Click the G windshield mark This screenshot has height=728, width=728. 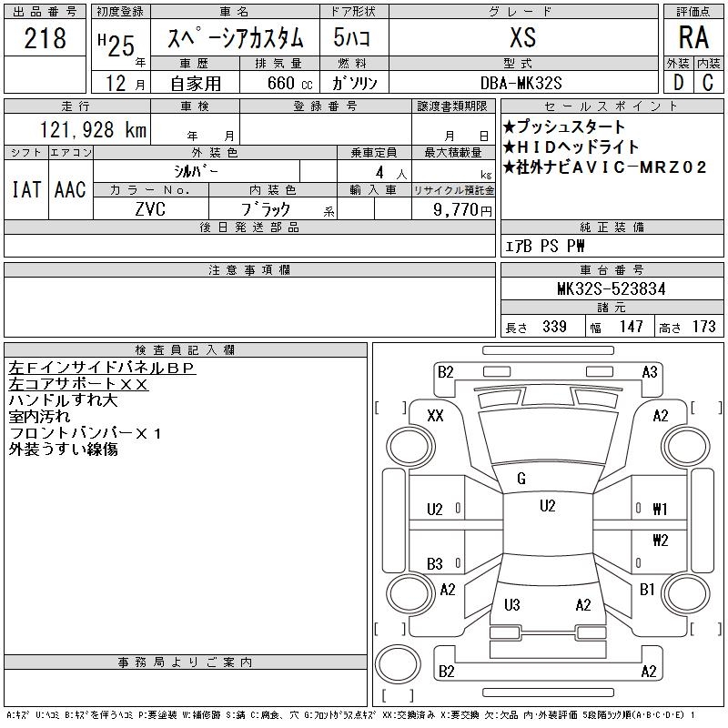coord(521,480)
